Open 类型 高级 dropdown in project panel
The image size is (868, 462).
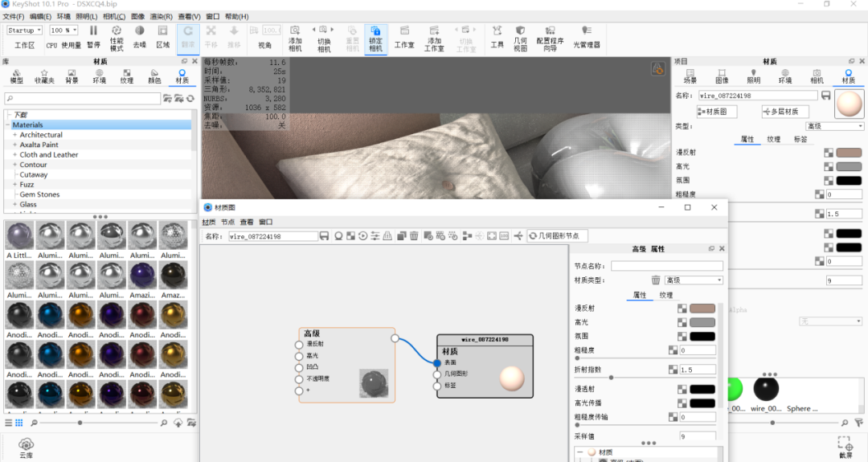[x=835, y=126]
